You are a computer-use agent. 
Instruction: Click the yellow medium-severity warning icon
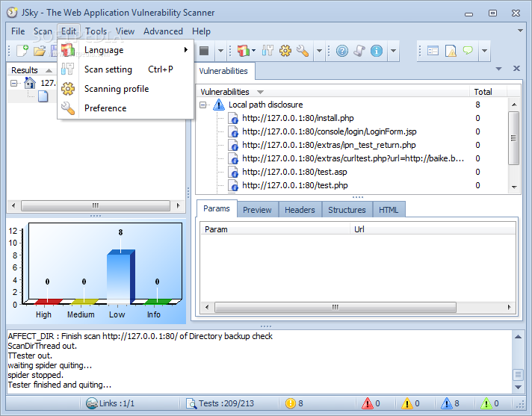point(406,403)
